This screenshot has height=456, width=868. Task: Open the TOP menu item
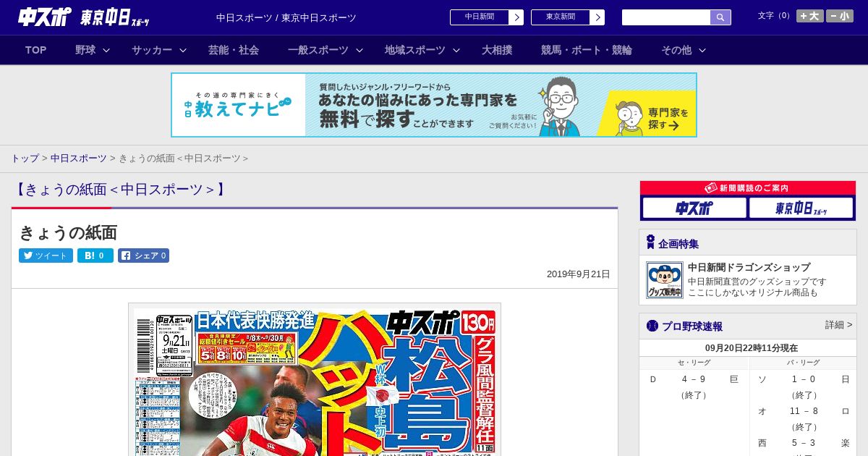coord(36,50)
